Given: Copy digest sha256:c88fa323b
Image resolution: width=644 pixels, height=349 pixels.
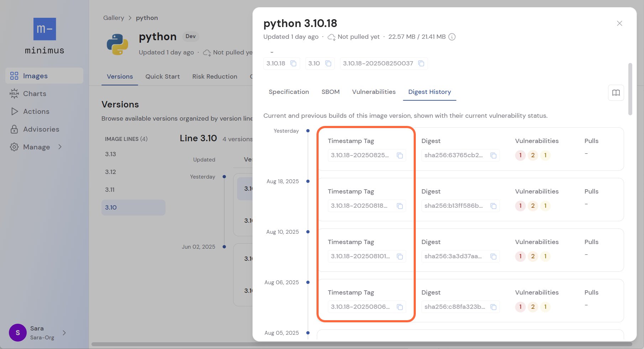Looking at the screenshot, I should coord(493,307).
